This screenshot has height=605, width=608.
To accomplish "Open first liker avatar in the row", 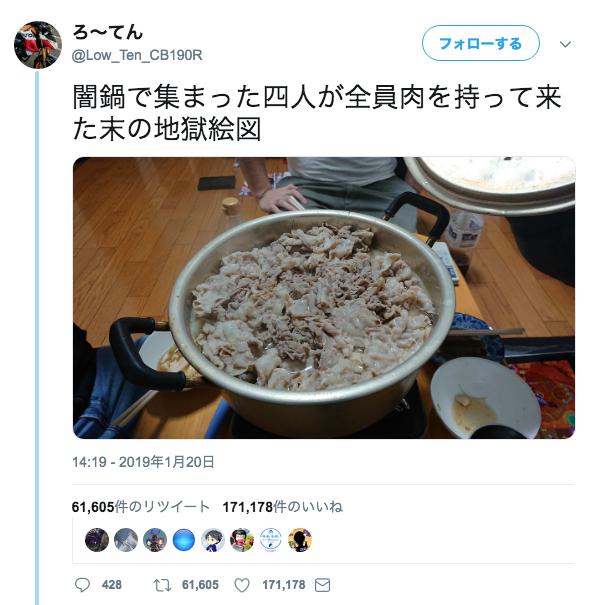I will pos(97,540).
